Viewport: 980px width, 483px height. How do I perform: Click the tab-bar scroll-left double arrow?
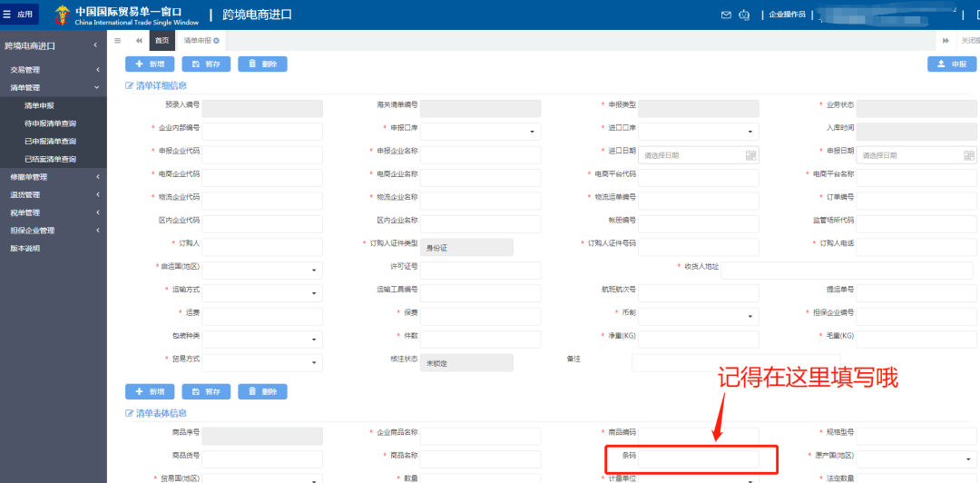pos(139,41)
